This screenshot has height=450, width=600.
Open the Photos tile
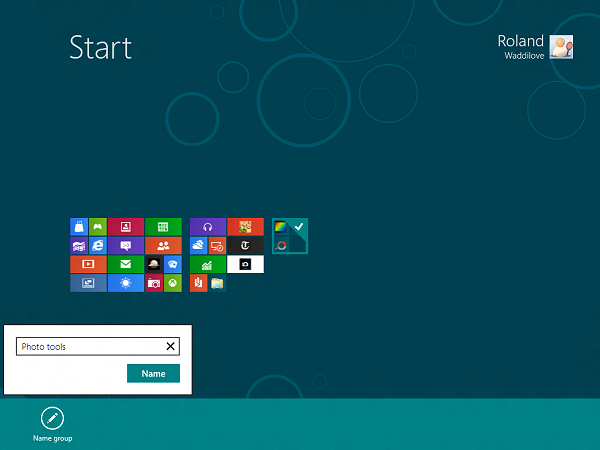[x=126, y=227]
